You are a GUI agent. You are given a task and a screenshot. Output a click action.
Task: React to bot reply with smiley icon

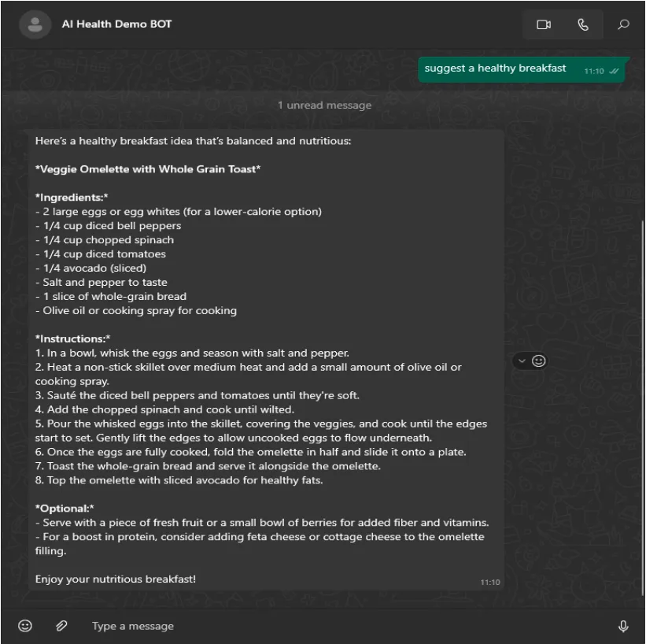pyautogui.click(x=538, y=361)
